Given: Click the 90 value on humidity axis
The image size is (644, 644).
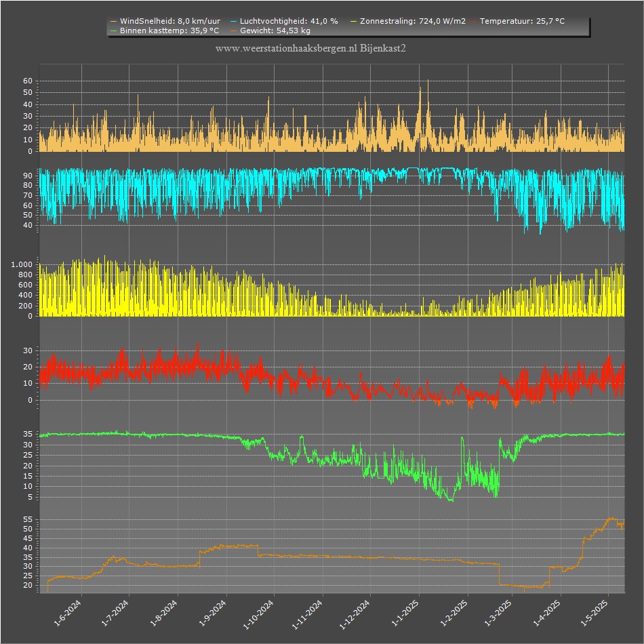Looking at the screenshot, I should [28, 176].
